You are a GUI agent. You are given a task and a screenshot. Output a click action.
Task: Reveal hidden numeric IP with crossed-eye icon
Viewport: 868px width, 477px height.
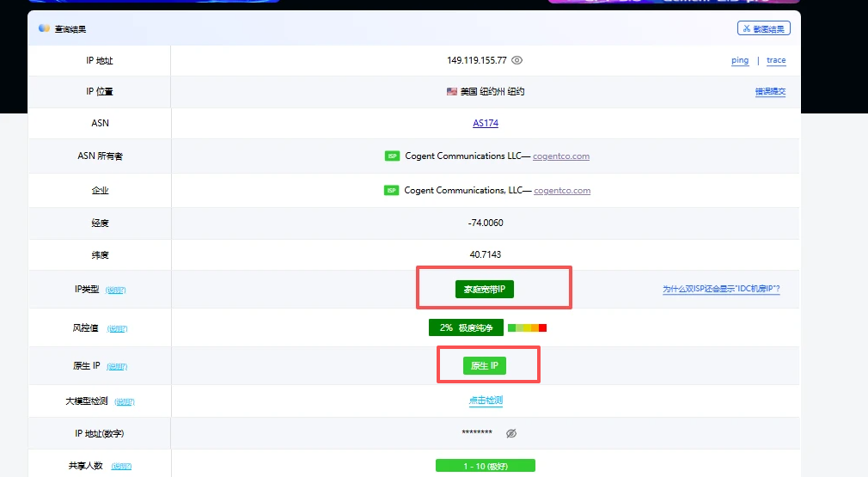coord(511,434)
